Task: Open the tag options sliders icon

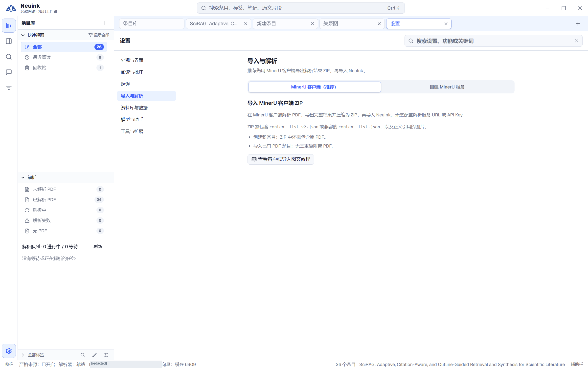Action: 106,355
